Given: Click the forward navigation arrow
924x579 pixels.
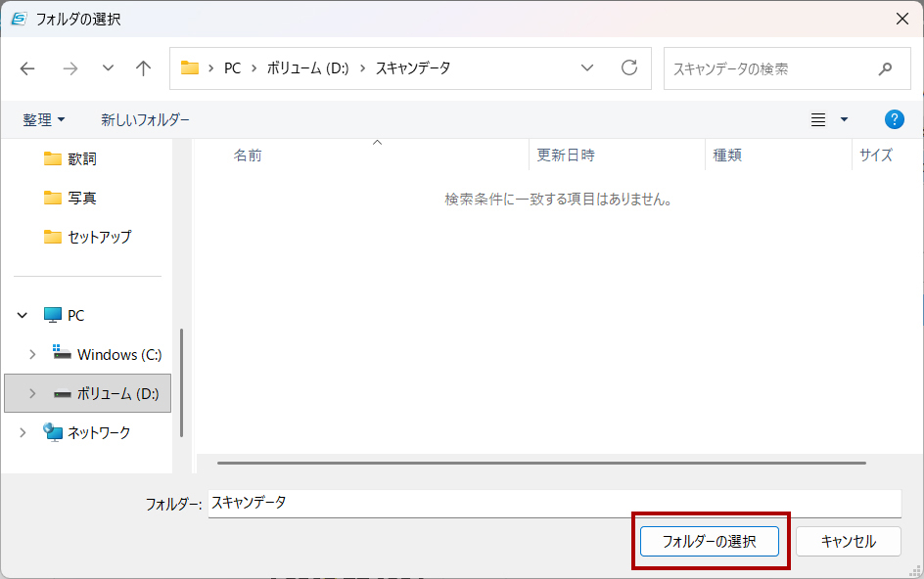Looking at the screenshot, I should pyautogui.click(x=69, y=68).
